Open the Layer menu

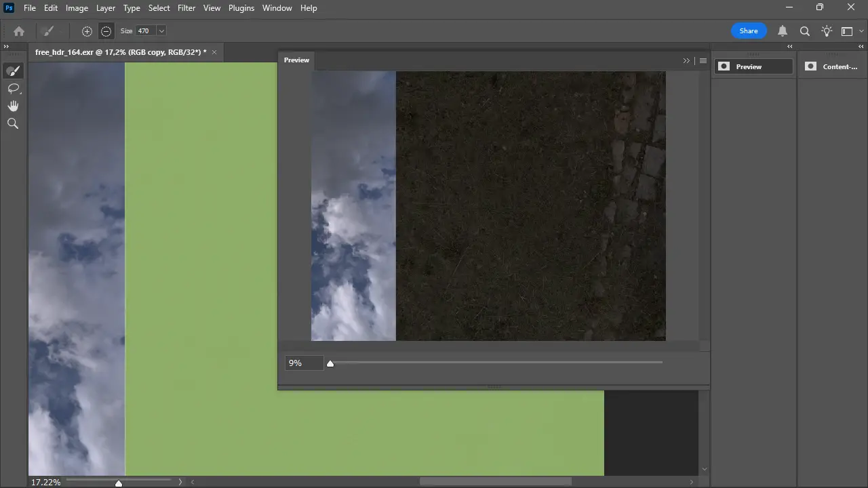coord(106,8)
